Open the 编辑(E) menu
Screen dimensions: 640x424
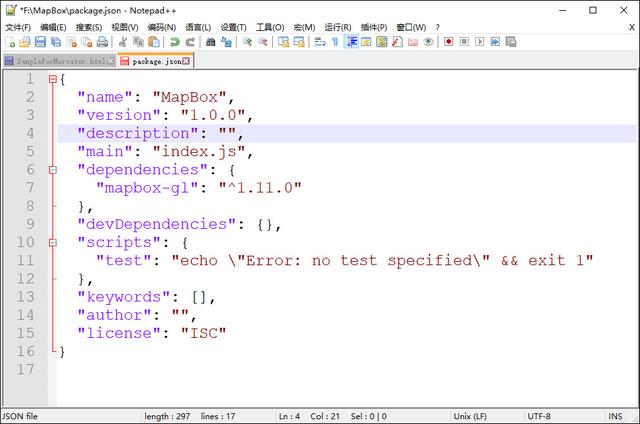(x=53, y=27)
